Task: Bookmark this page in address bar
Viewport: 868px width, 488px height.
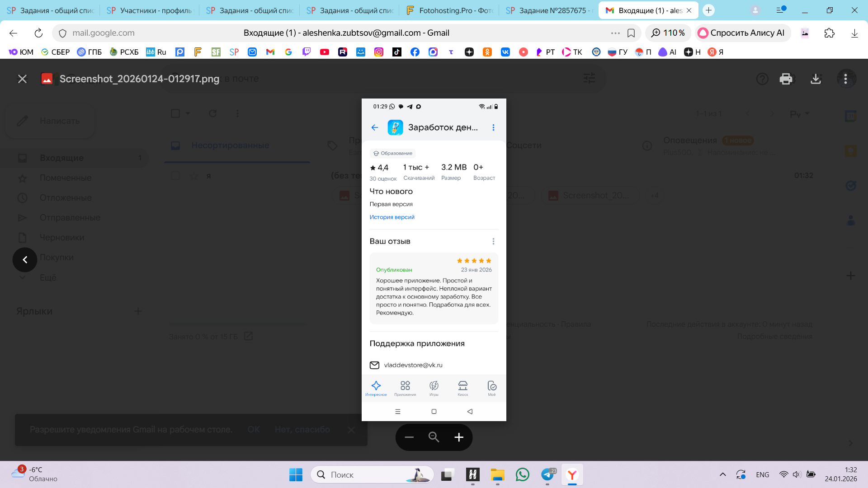Action: [631, 33]
